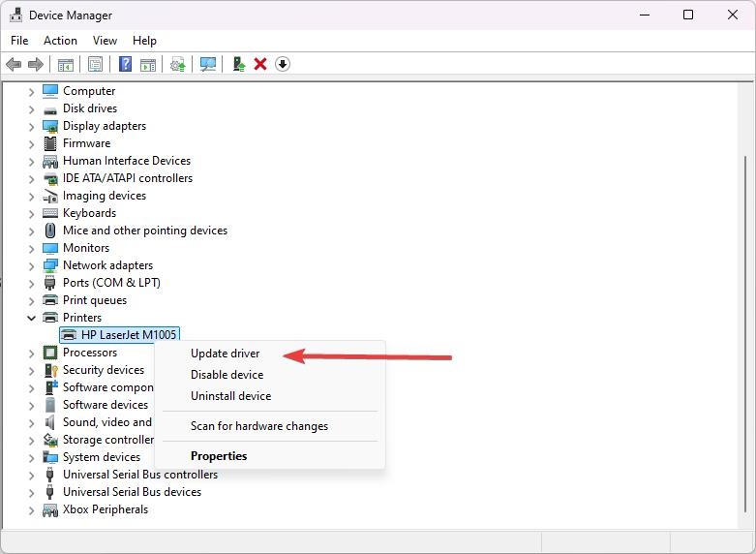The image size is (756, 554).
Task: Click the Processors category icon
Action: [50, 353]
